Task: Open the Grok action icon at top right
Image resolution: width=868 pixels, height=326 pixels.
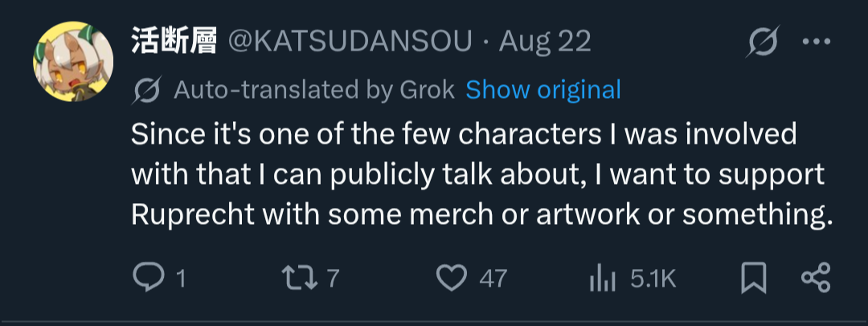Action: (761, 43)
